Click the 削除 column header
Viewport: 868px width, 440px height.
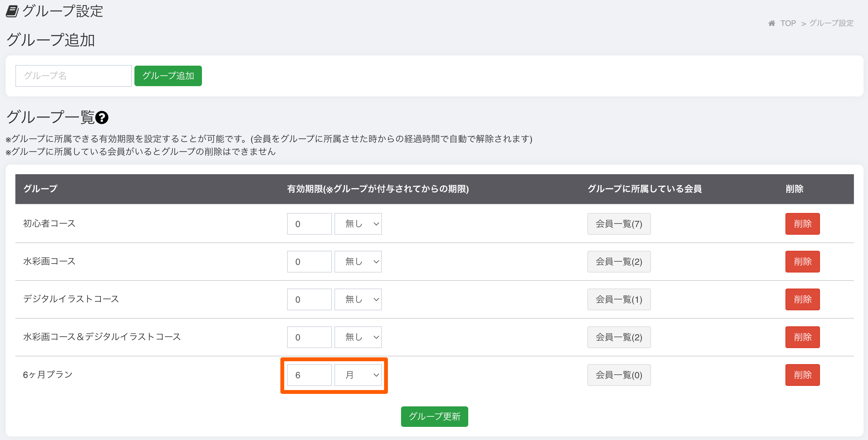pyautogui.click(x=794, y=189)
